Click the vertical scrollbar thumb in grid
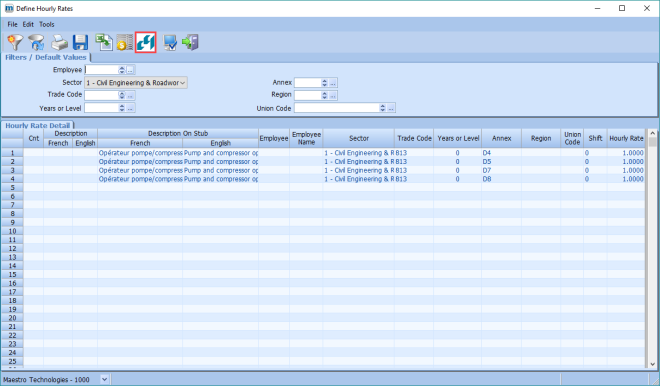 [652, 142]
